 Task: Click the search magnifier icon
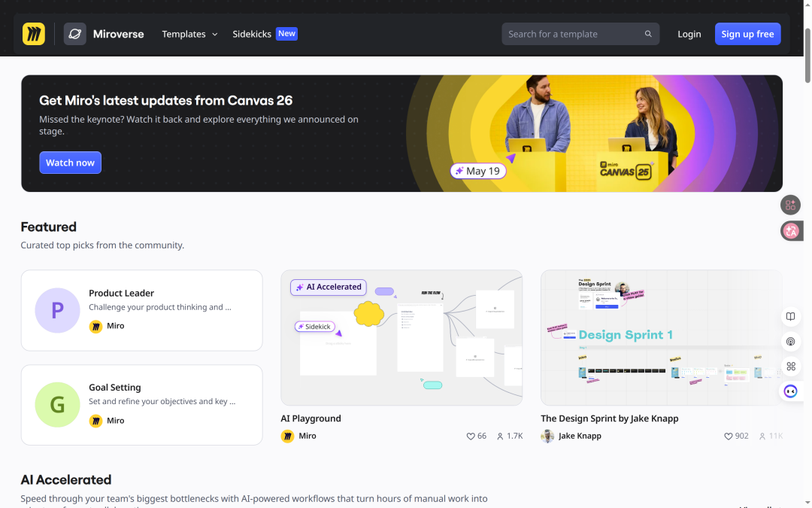pyautogui.click(x=648, y=34)
